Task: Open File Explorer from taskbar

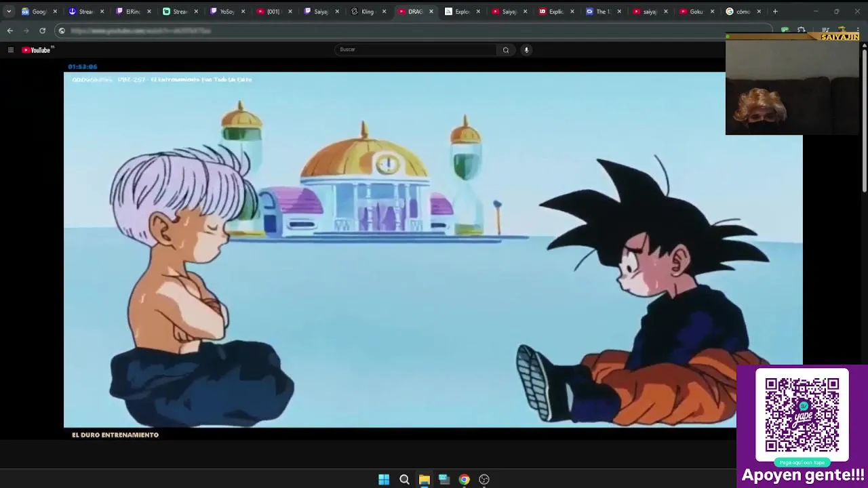Action: click(424, 479)
